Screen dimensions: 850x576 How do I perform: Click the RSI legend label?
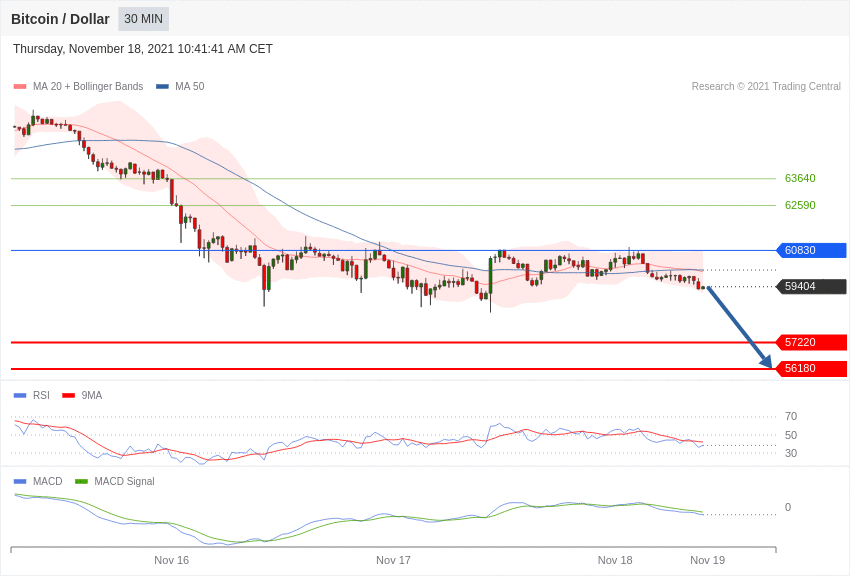click(41, 396)
